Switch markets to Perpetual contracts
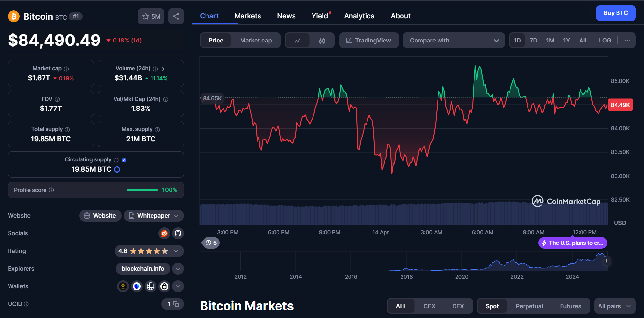Viewport: 644px width, 318px height. point(529,306)
